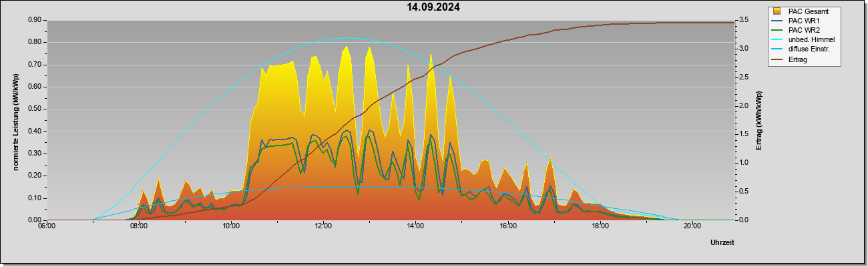
Task: Click the 0.20 left axis value
Action: pos(35,176)
